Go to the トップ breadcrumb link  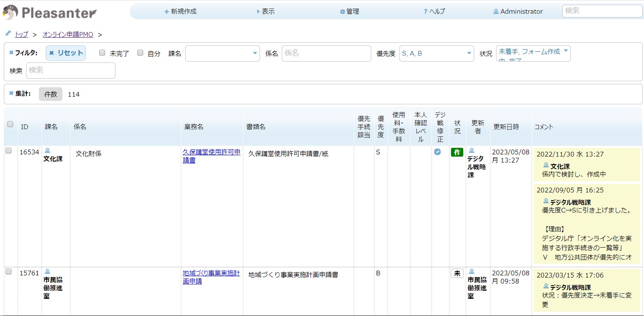[x=21, y=35]
